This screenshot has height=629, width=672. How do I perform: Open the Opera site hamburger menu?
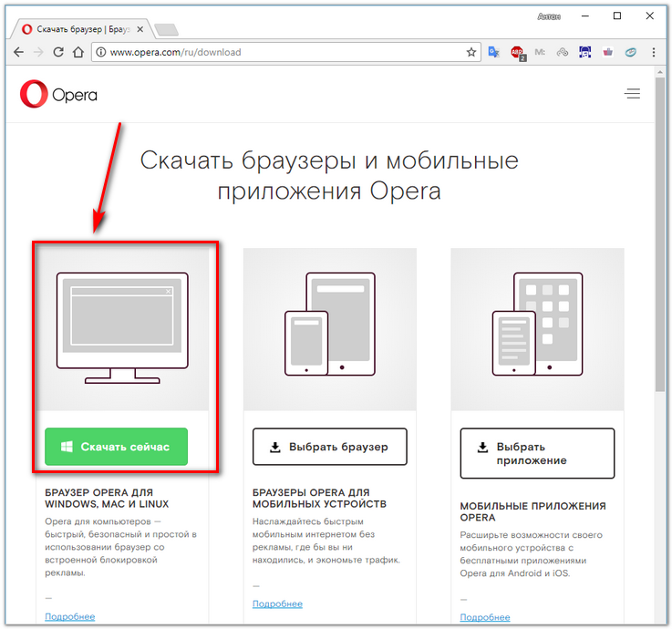(x=632, y=93)
